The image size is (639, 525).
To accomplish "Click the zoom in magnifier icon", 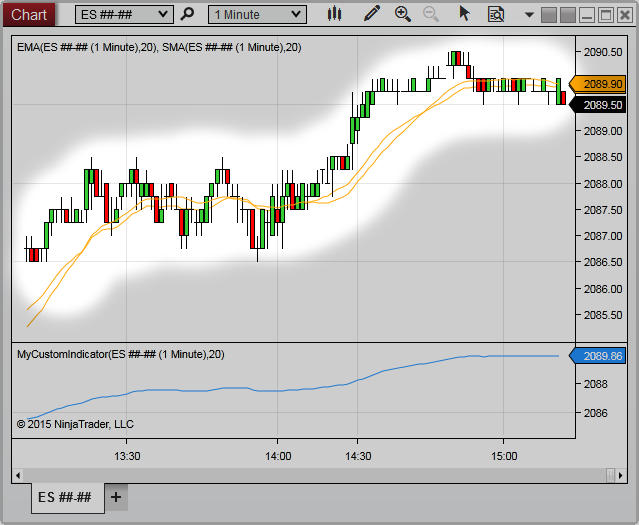I will 402,14.
